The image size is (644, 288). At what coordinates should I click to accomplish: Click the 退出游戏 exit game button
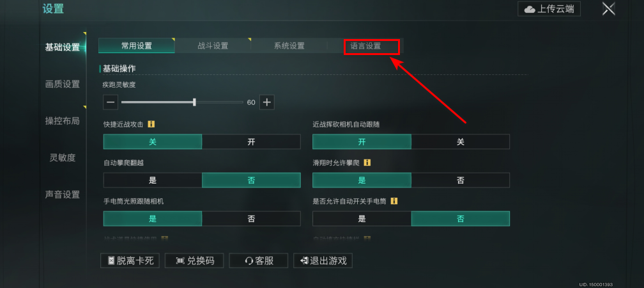[323, 260]
